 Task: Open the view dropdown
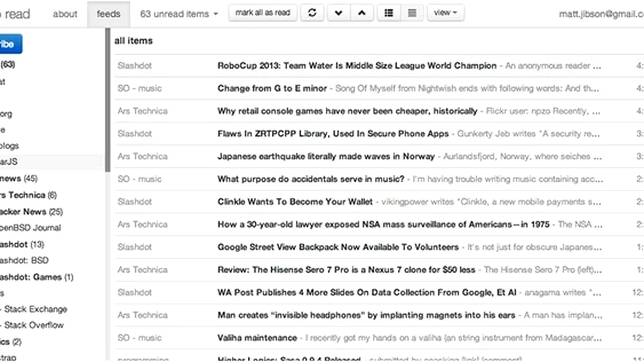(x=445, y=12)
